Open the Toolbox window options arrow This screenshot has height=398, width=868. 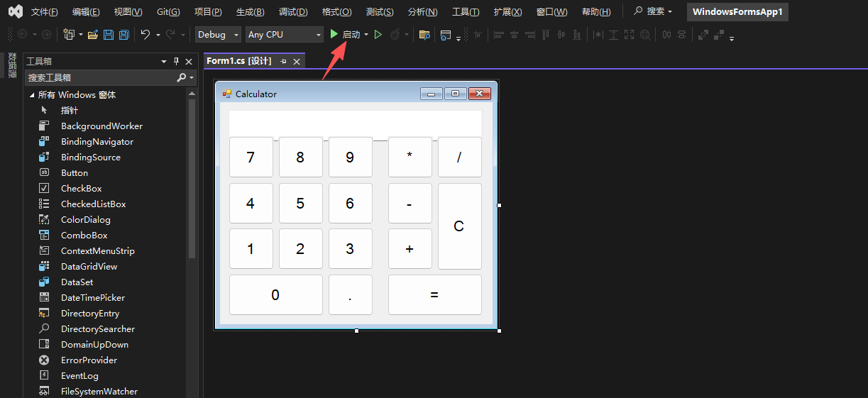[164, 62]
